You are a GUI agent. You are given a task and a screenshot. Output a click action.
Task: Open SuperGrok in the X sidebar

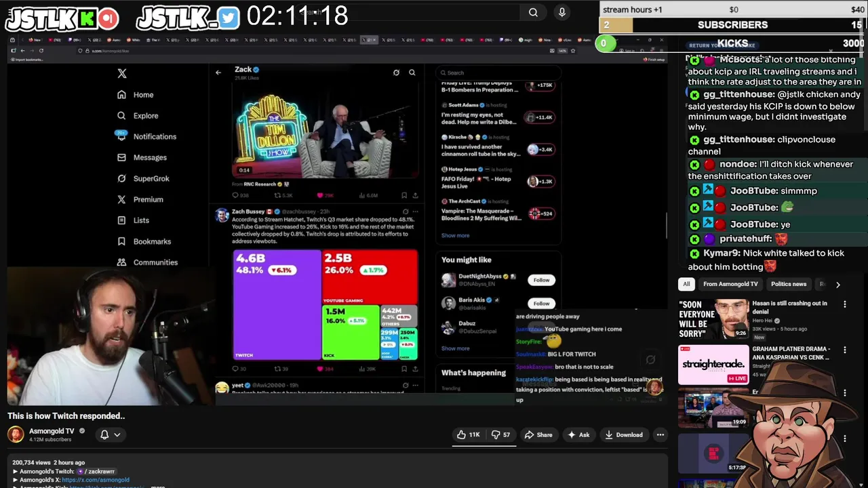(x=143, y=178)
